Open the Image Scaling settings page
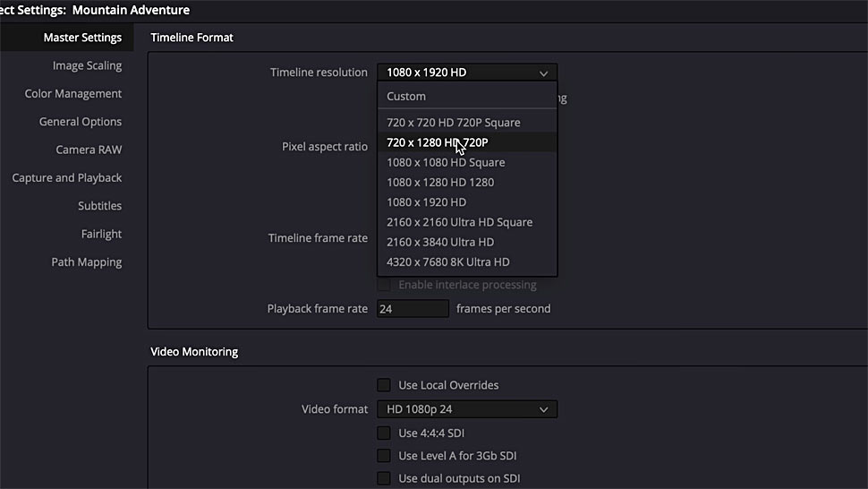 click(x=87, y=65)
